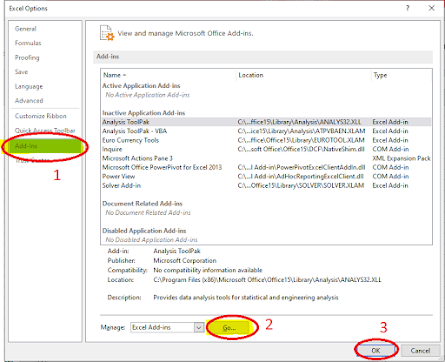Select Analysis ToolPak - VBA add-in
The image size is (445, 362).
click(266, 131)
